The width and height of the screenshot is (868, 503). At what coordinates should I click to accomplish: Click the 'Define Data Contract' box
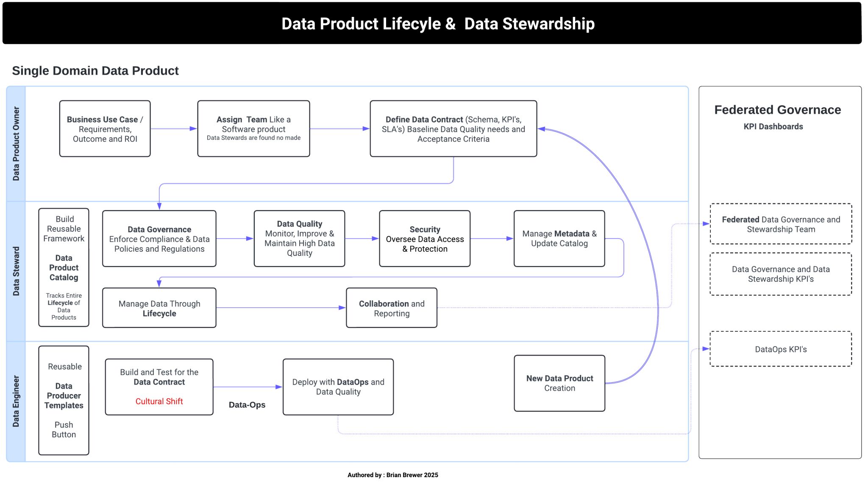pyautogui.click(x=453, y=129)
